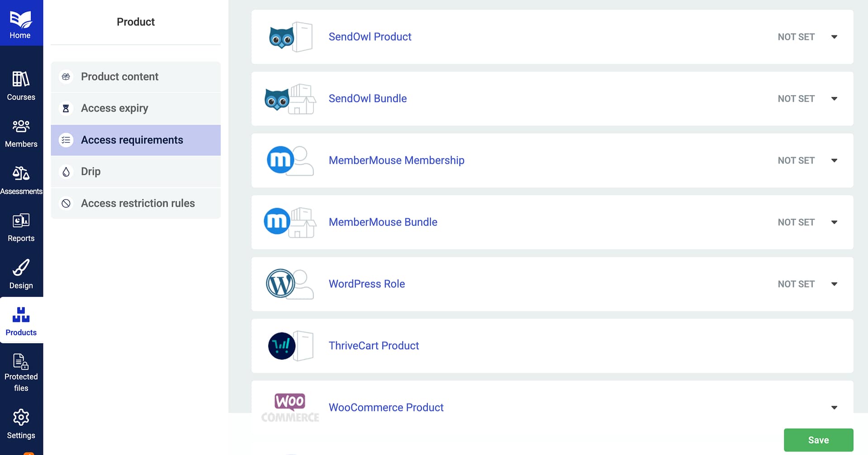Screen dimensions: 868x455
Task: Click the Protected files icon
Action: pos(21,362)
